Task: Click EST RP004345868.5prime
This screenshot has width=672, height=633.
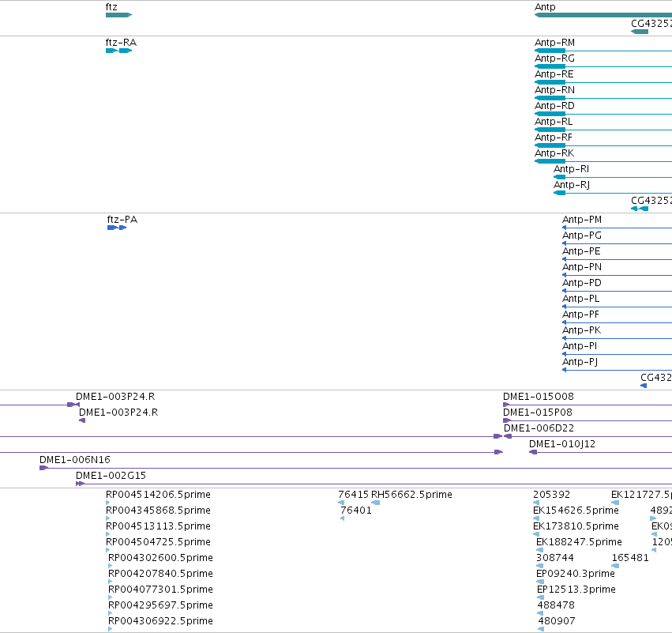Action: (x=158, y=511)
